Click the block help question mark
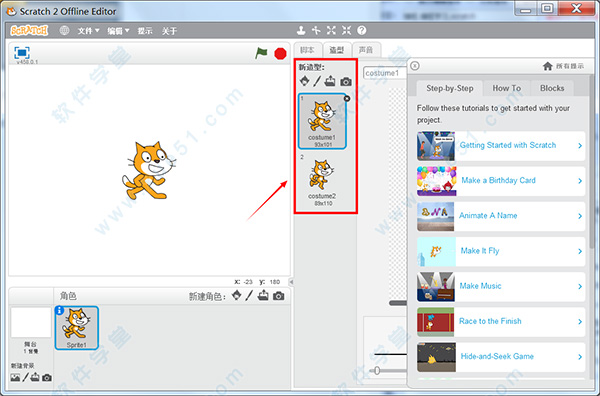 (x=362, y=30)
